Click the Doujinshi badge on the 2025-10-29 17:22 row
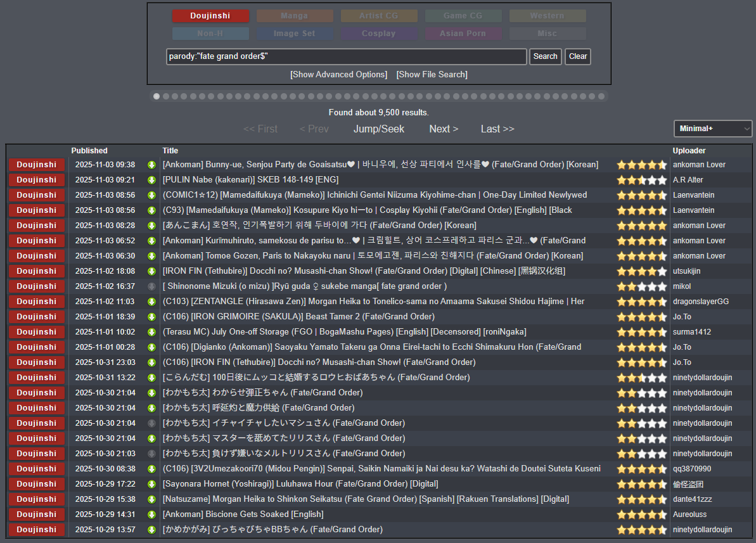The width and height of the screenshot is (756, 543). [37, 483]
